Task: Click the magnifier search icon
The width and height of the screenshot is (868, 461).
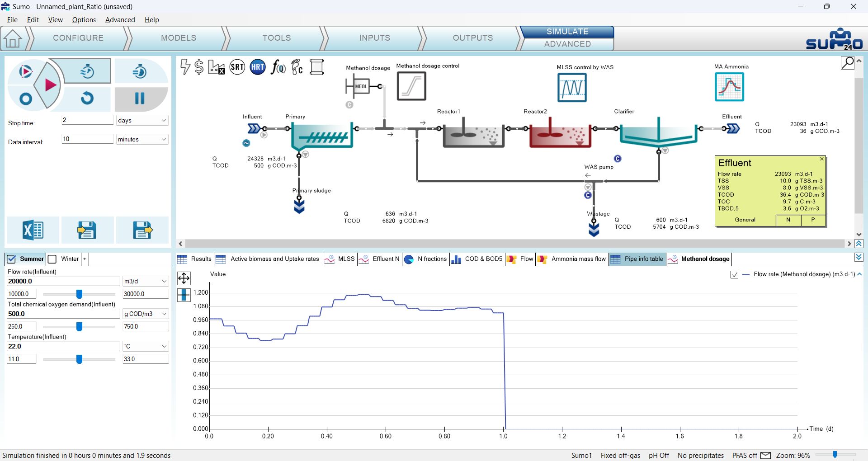Action: point(847,63)
